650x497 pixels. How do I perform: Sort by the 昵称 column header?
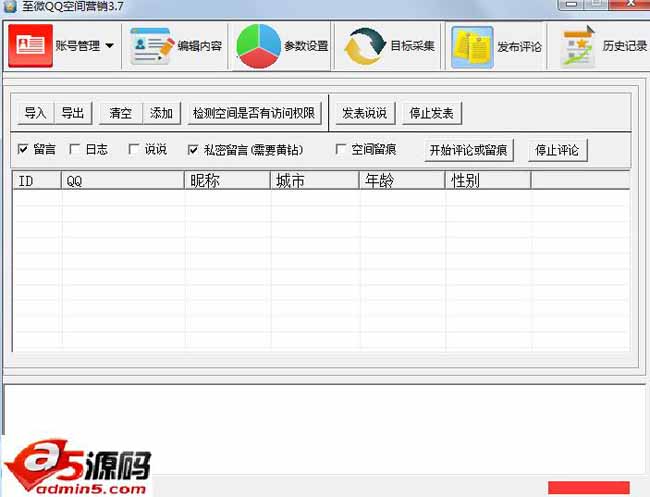pyautogui.click(x=227, y=181)
